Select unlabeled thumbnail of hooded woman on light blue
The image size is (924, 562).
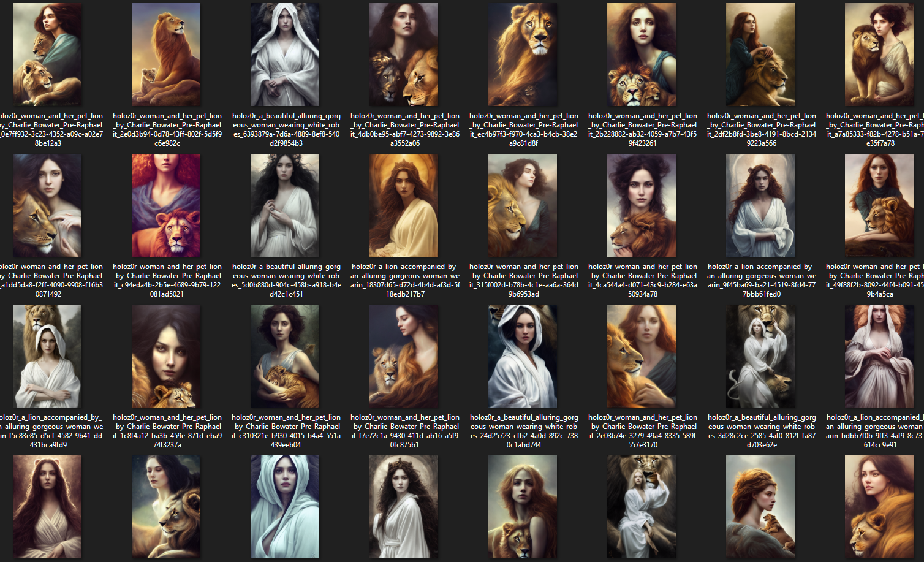pos(285,507)
